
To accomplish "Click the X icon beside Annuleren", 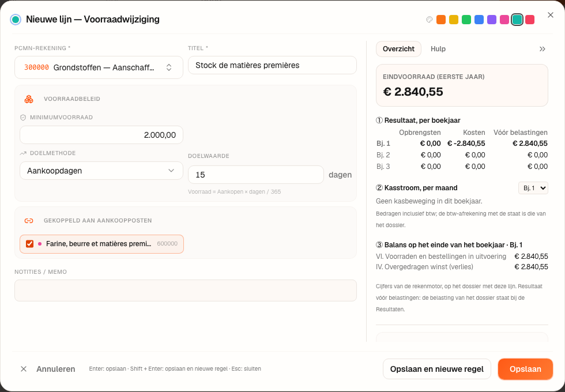I will (x=24, y=369).
